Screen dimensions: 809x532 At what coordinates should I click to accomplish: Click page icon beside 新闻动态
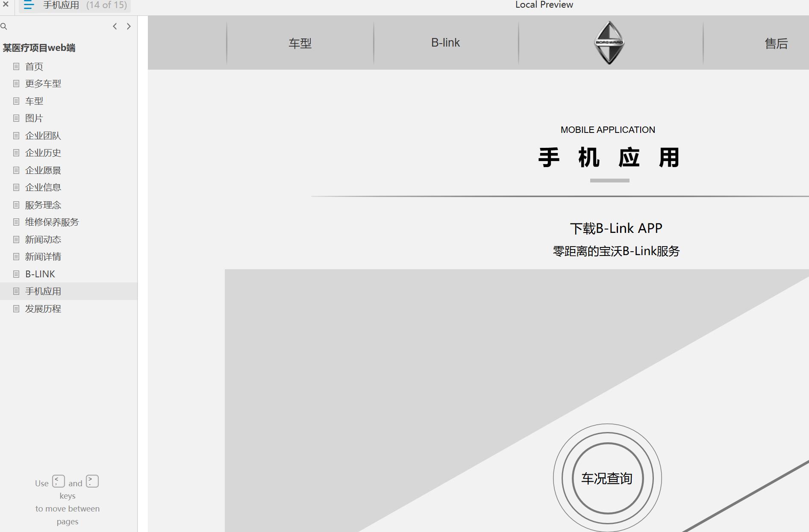coord(16,240)
